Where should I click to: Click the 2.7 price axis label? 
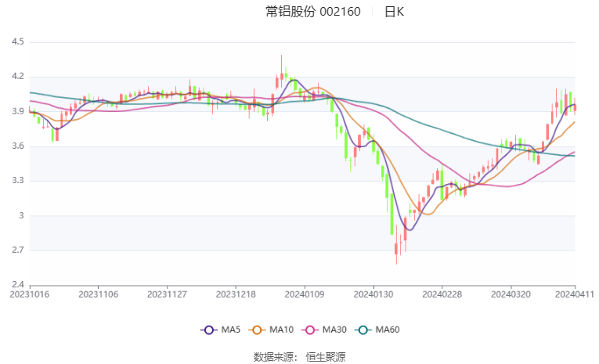click(17, 250)
